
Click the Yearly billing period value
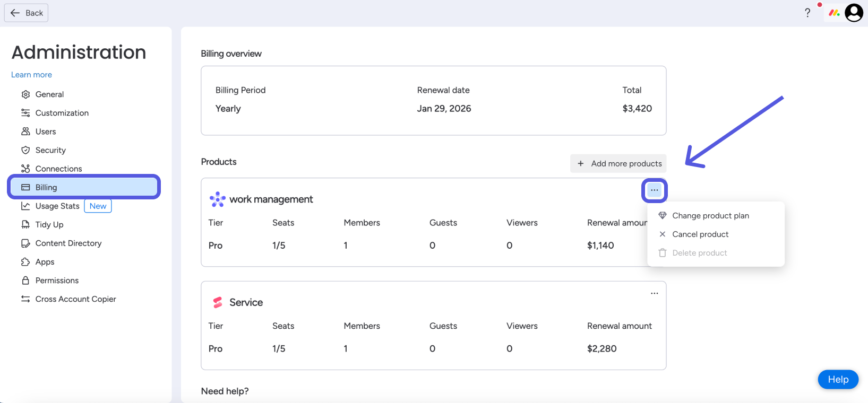tap(228, 109)
